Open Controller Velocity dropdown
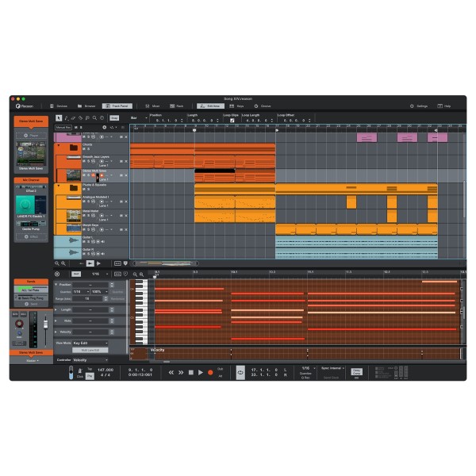This screenshot has height=476, width=476. 90,360
